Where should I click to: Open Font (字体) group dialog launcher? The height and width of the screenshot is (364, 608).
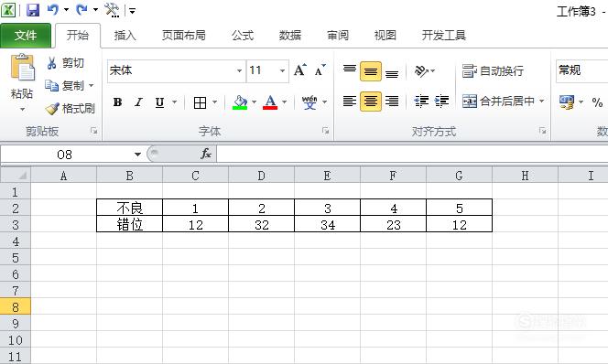325,131
